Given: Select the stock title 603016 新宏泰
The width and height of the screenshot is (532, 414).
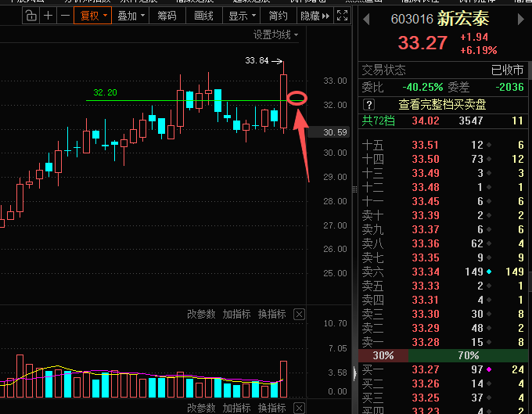Looking at the screenshot, I should [x=440, y=19].
